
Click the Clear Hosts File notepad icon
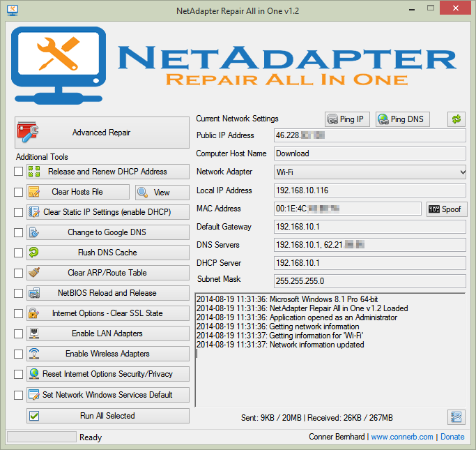tap(34, 192)
